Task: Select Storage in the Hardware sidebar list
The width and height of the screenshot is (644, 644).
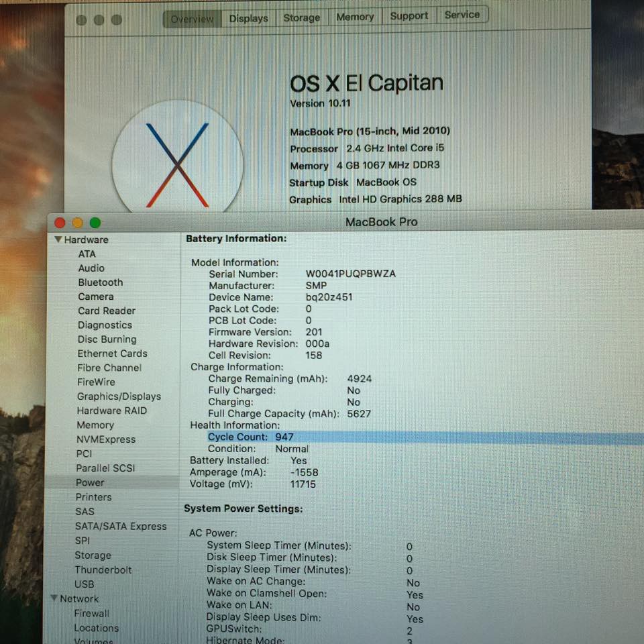Action: click(x=93, y=555)
